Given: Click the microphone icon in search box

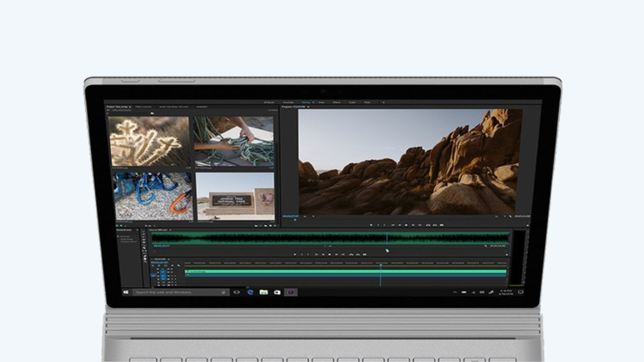Looking at the screenshot, I should 223,292.
